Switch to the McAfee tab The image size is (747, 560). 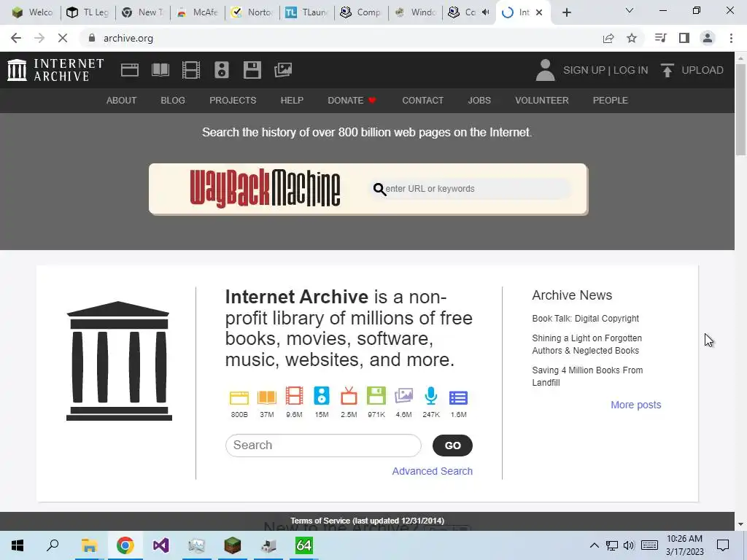pyautogui.click(x=197, y=12)
